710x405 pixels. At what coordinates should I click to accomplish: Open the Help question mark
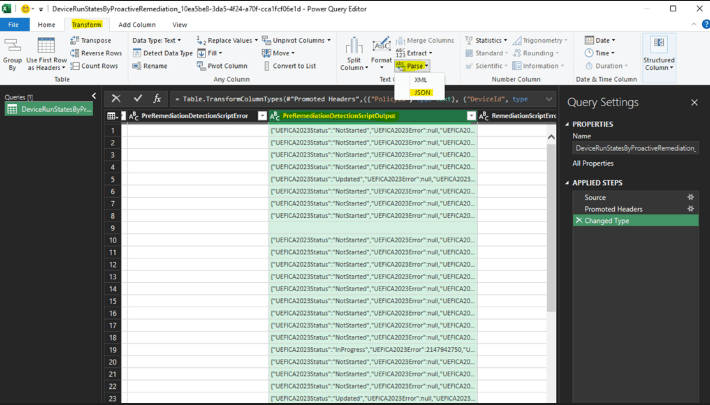(705, 24)
